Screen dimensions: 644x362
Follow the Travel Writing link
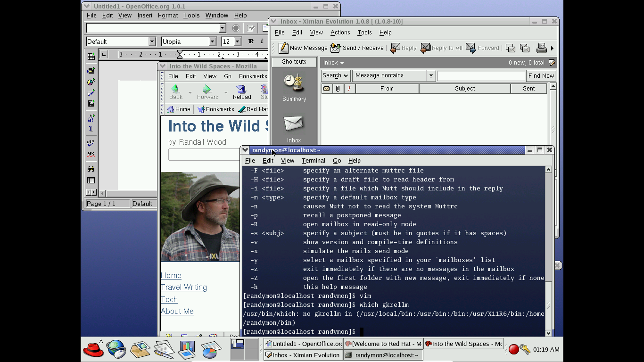click(184, 288)
